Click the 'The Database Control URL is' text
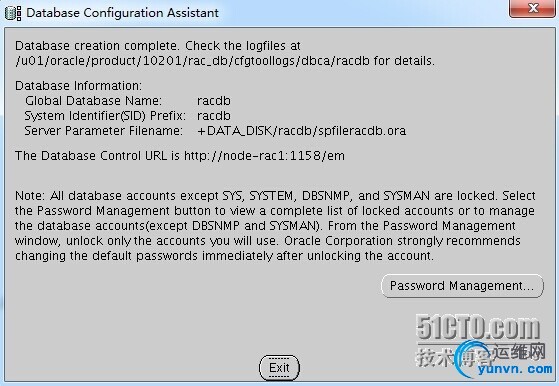Screen dimensions: 559x386 pyautogui.click(x=97, y=156)
